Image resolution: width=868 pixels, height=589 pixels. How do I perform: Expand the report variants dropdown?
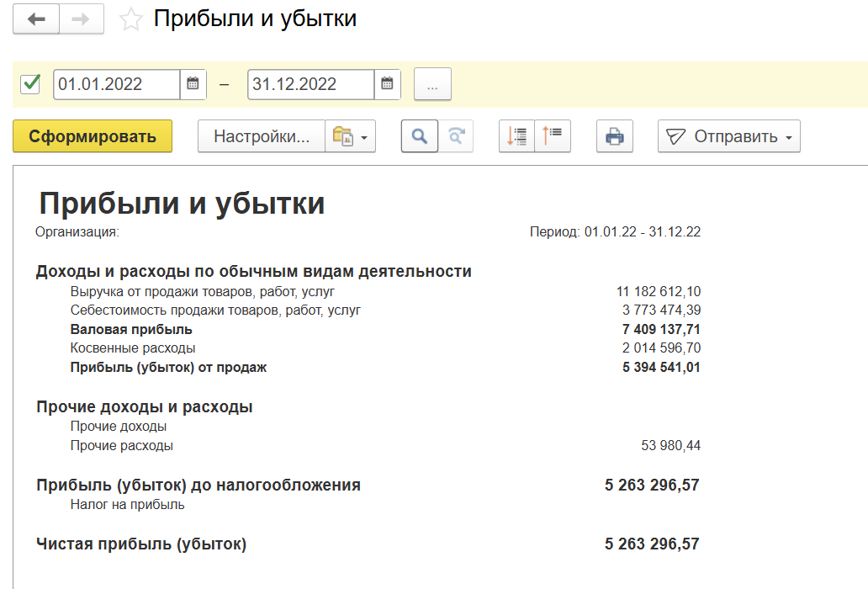[351, 136]
